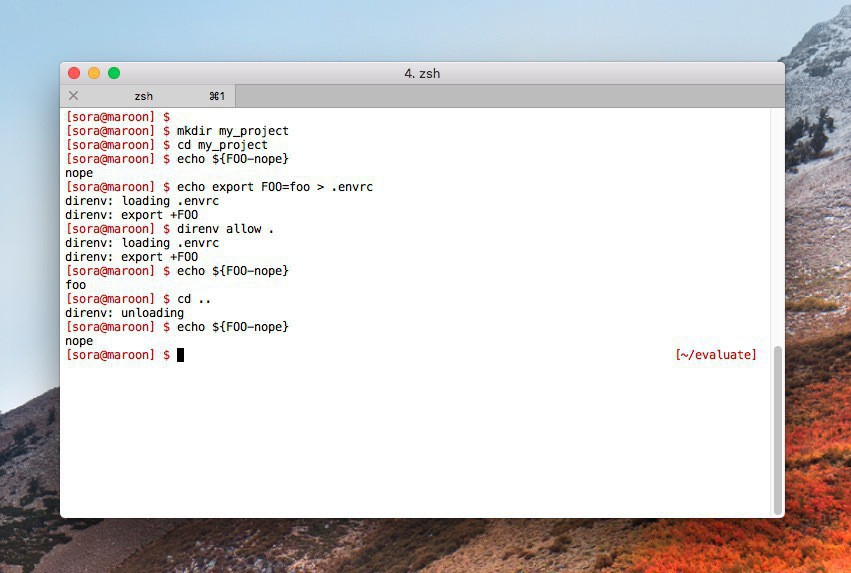Click the [~/evaluate] right-side prompt text
The width and height of the screenshot is (851, 573).
[x=716, y=355]
